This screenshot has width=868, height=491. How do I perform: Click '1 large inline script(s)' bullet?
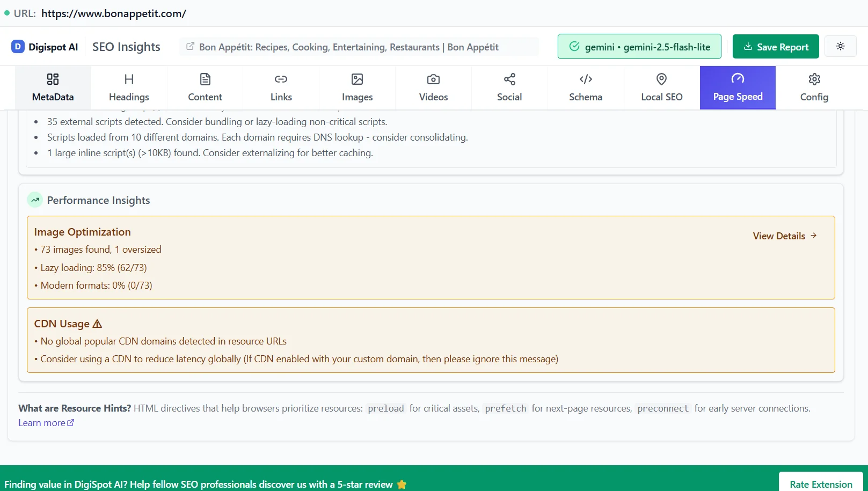(210, 153)
